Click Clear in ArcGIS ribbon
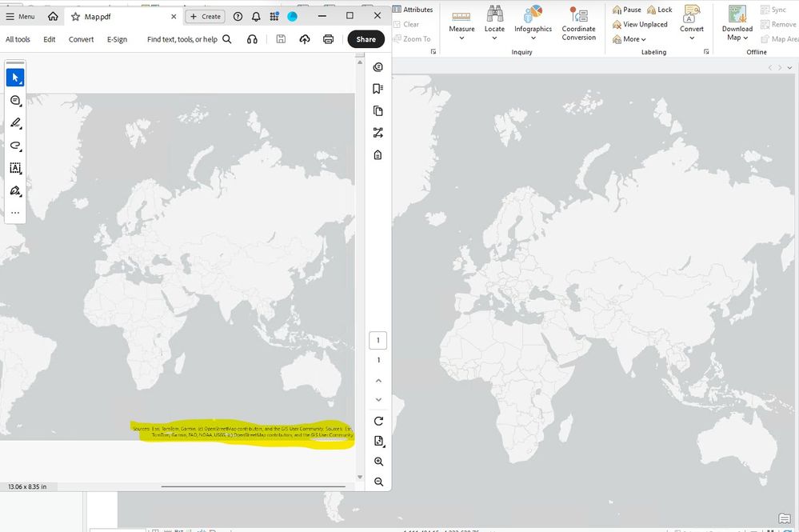The width and height of the screenshot is (799, 532). point(406,24)
